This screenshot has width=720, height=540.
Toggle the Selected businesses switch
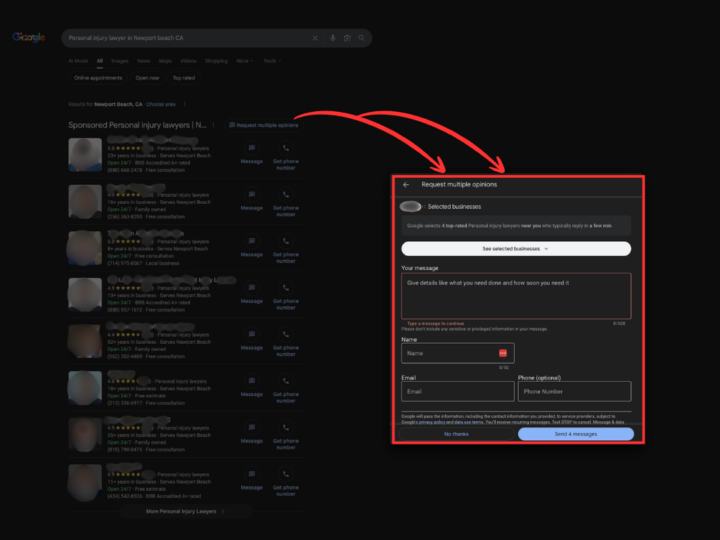coord(411,207)
